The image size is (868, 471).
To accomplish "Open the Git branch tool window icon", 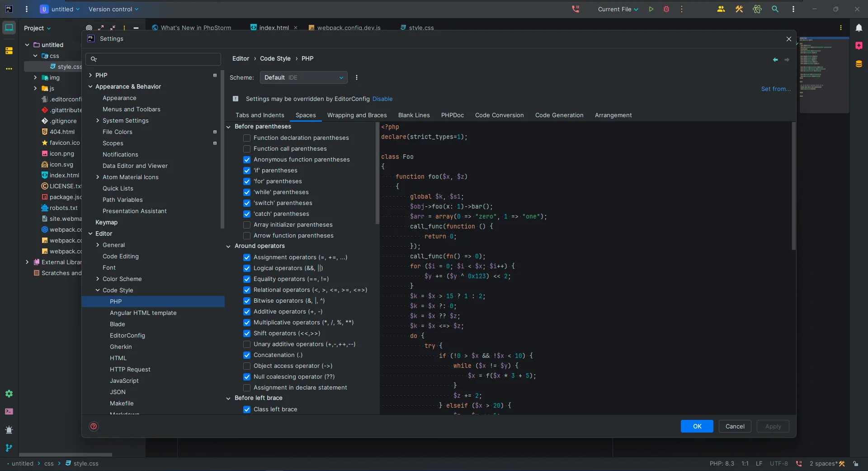I will (x=9, y=448).
